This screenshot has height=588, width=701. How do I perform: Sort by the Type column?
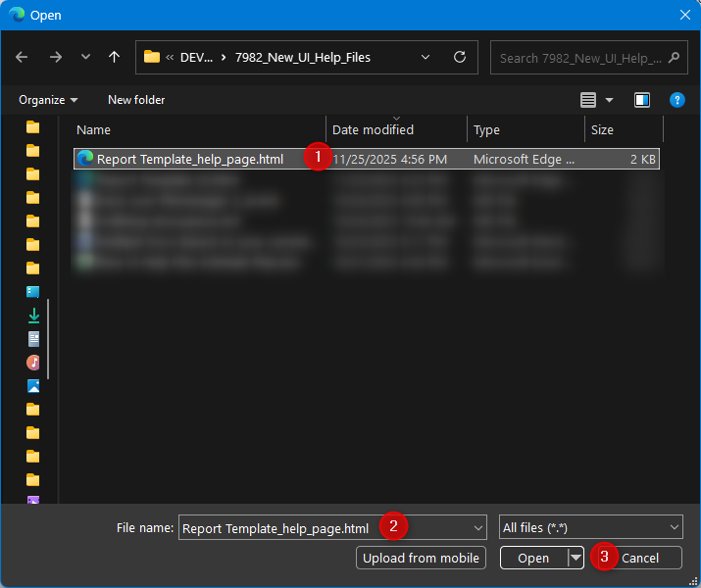coord(526,129)
